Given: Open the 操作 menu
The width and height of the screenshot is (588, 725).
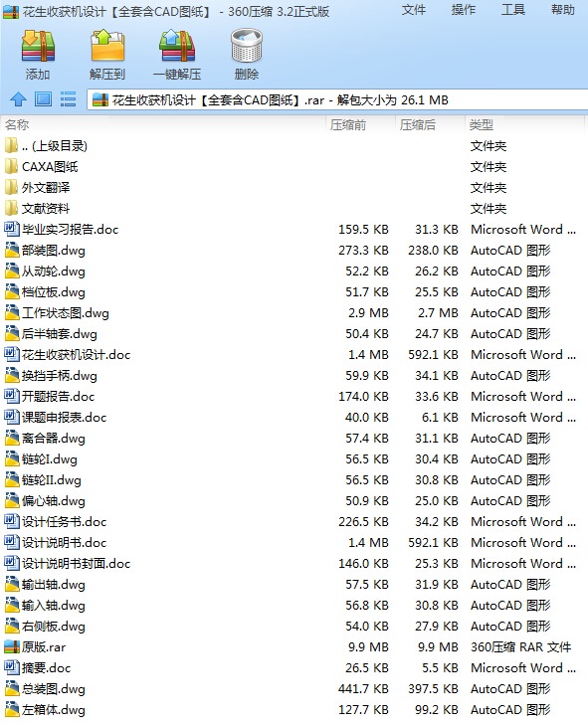Looking at the screenshot, I should [x=463, y=10].
